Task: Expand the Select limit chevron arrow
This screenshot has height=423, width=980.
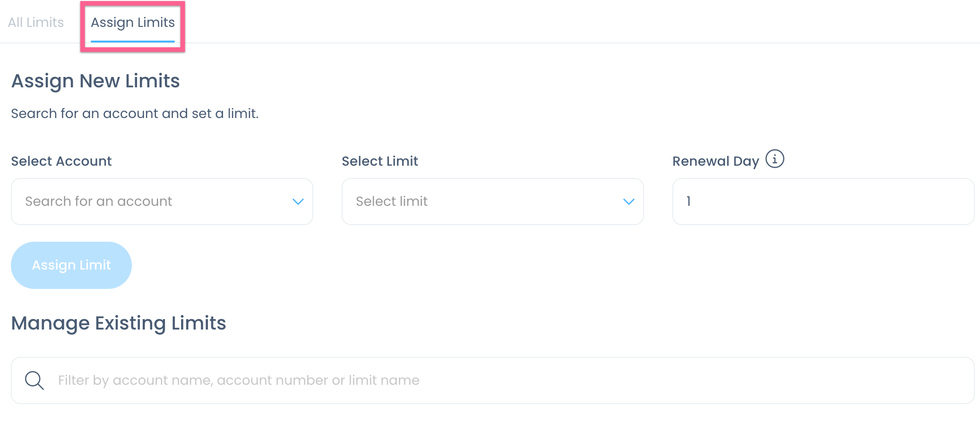Action: click(628, 202)
